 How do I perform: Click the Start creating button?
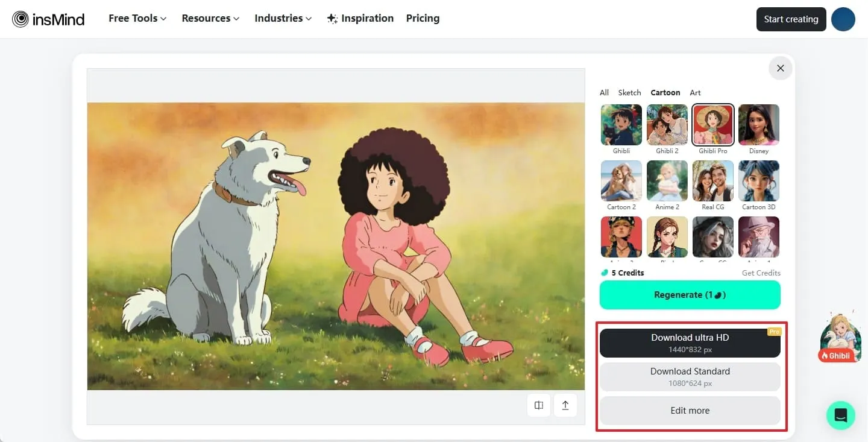(791, 19)
